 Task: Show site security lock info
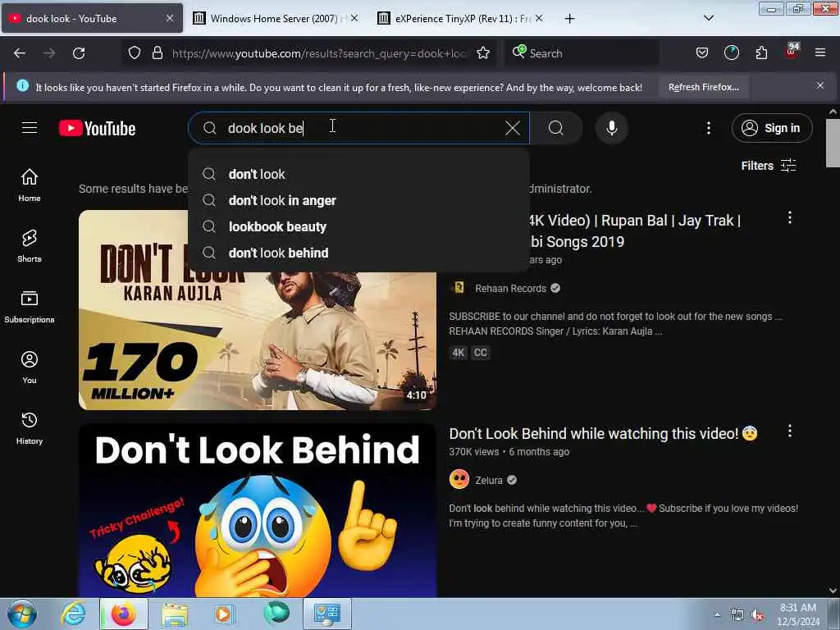(157, 53)
